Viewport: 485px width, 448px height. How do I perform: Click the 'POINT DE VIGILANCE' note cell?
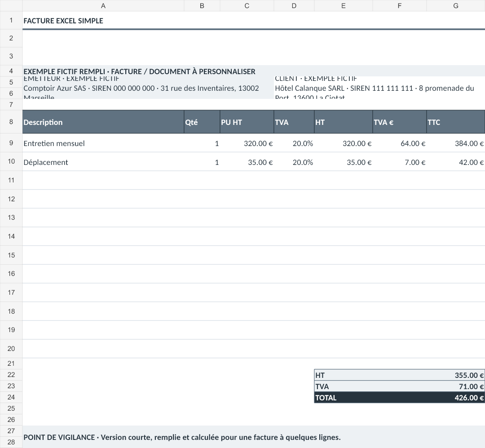[254, 437]
